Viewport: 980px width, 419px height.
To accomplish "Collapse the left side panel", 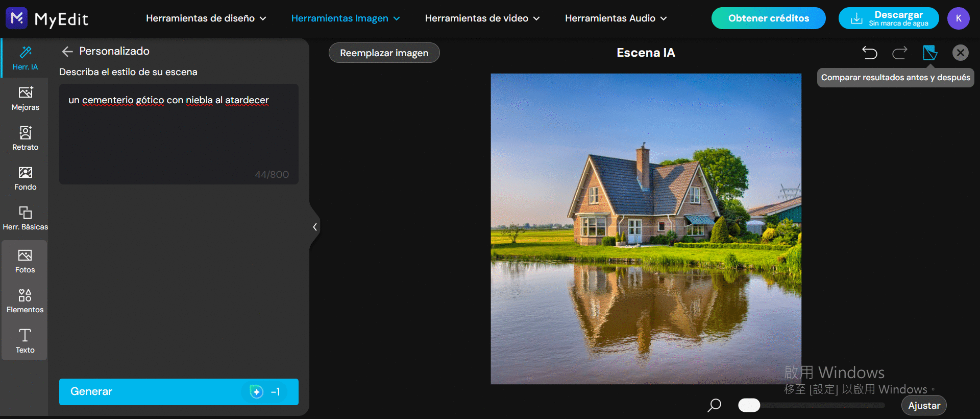I will (315, 227).
